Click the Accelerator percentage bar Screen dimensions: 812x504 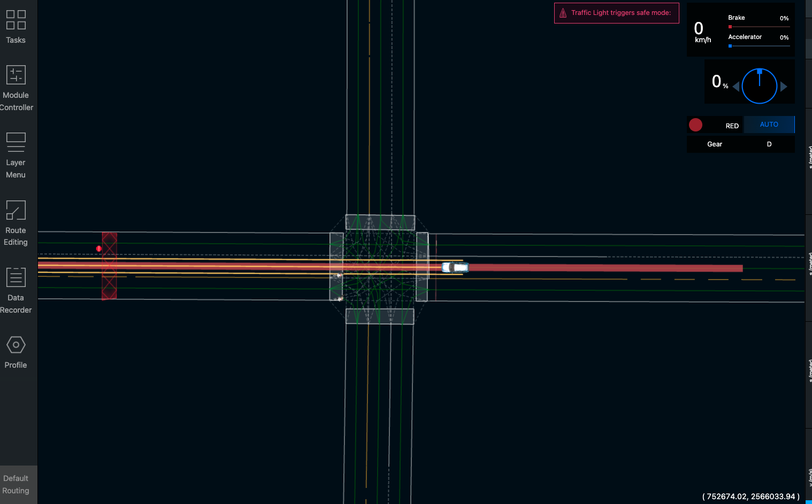click(x=760, y=46)
